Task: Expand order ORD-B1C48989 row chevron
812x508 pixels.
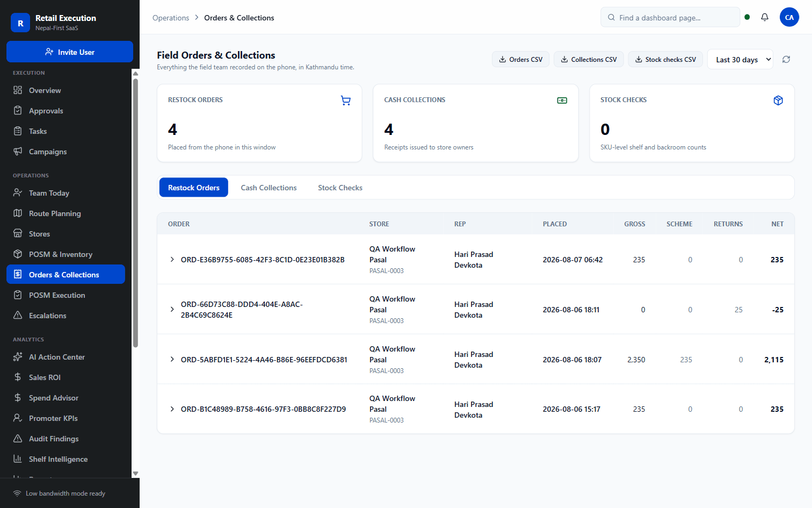Action: (172, 409)
